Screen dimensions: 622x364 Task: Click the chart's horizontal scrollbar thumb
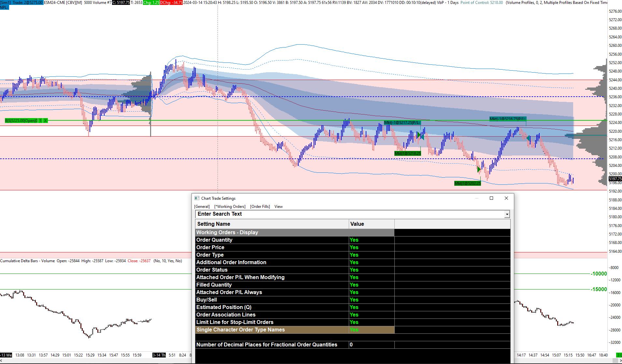615,361
